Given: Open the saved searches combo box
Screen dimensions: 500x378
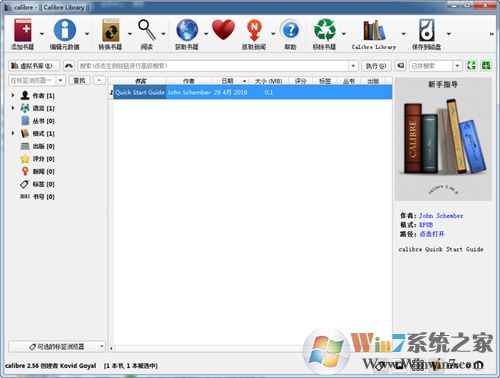Looking at the screenshot, I should click(x=435, y=66).
